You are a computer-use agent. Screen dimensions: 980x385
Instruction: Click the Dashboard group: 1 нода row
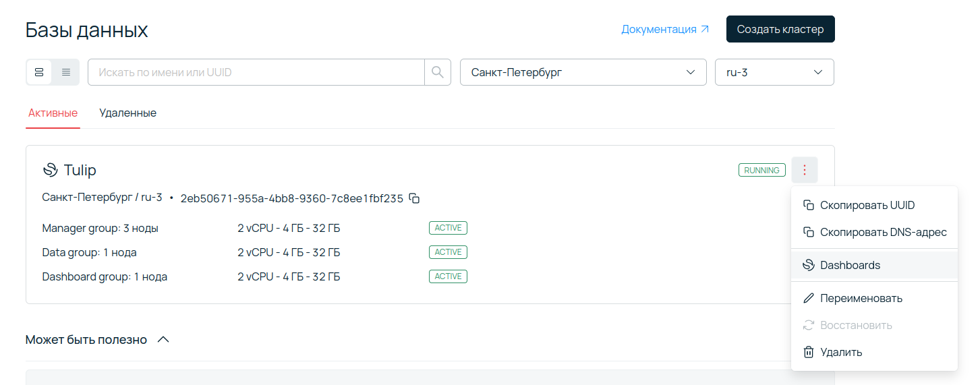[105, 276]
